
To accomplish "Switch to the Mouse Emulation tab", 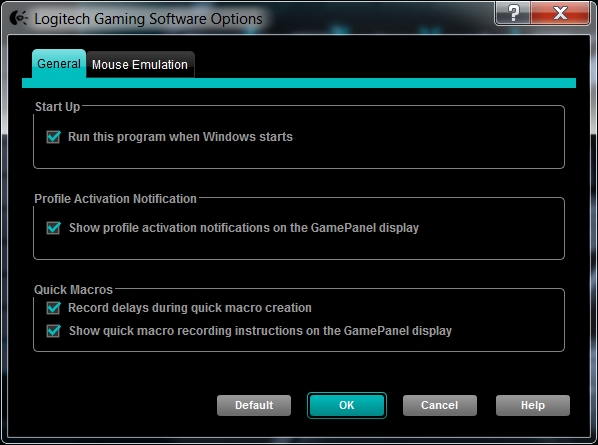I will (140, 65).
